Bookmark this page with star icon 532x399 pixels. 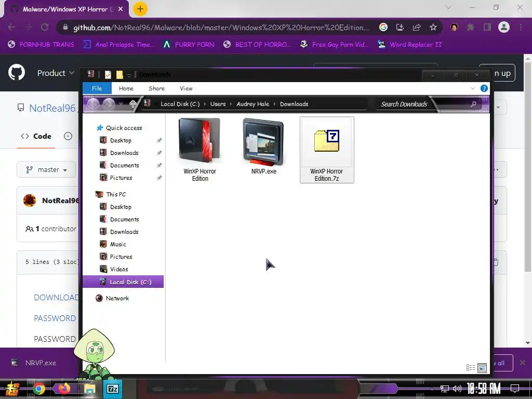click(433, 27)
